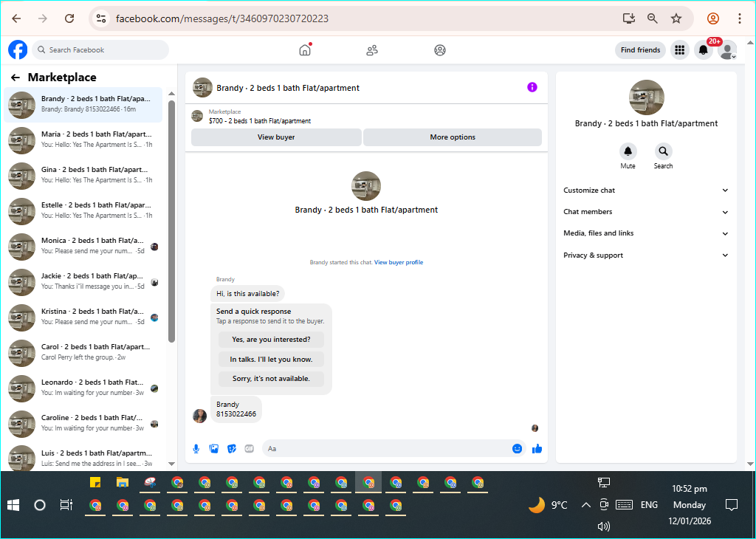Image resolution: width=756 pixels, height=539 pixels.
Task: Click the $700 Marketplace listing thumbnail
Action: pos(196,116)
